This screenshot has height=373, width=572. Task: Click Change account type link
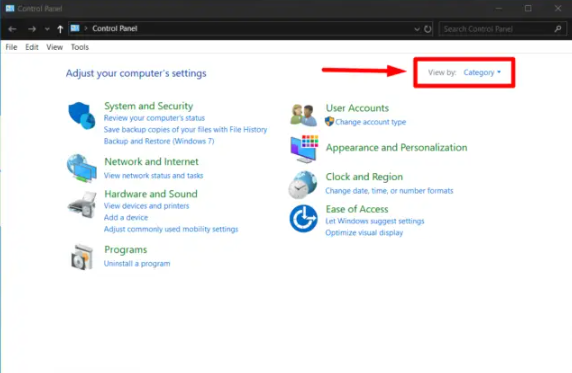(x=371, y=122)
